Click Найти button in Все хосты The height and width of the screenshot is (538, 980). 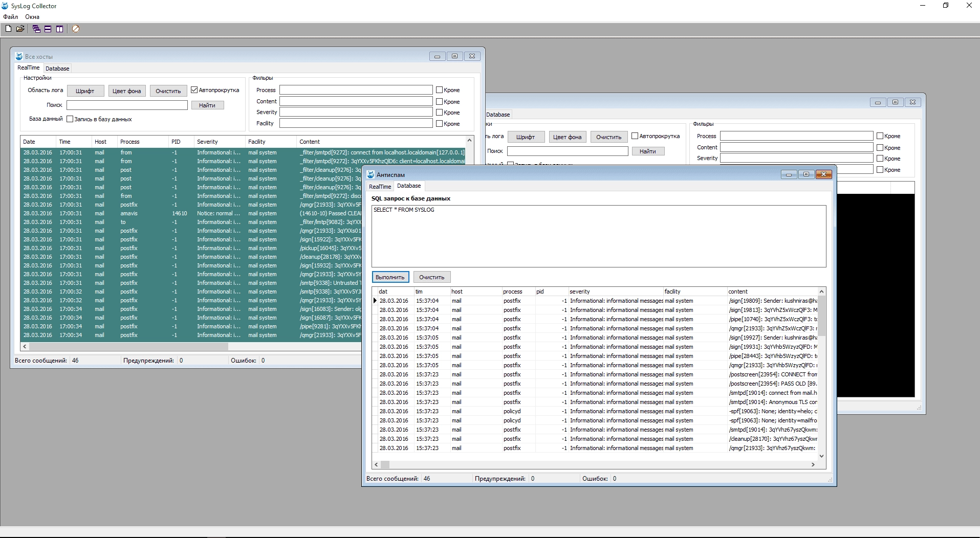207,105
